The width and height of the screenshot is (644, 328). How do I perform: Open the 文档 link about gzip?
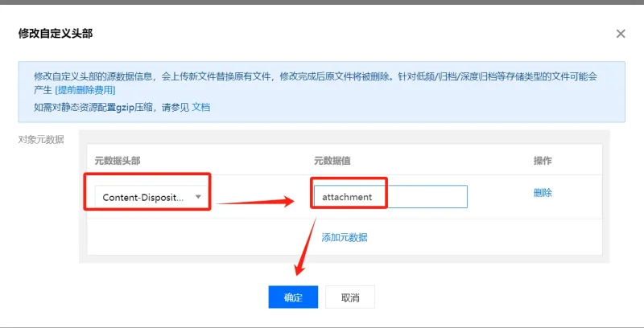200,108
